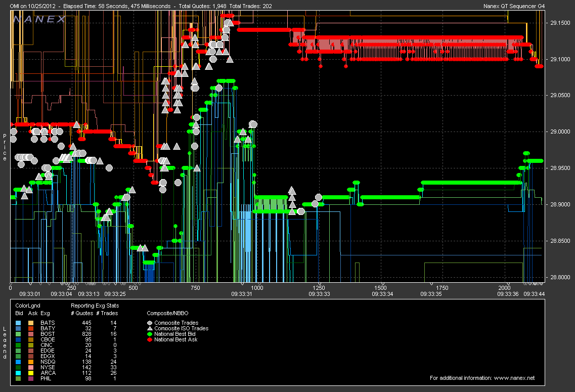The width and height of the screenshot is (575, 392).
Task: Pick the ARCA bid cyan swatch
Action: 18,373
